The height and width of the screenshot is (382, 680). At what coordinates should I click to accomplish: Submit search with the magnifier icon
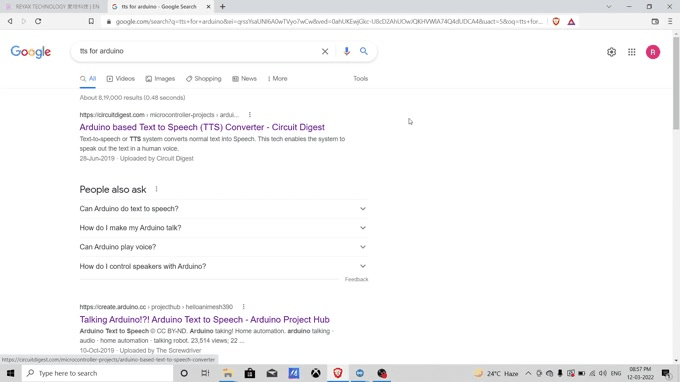click(364, 51)
